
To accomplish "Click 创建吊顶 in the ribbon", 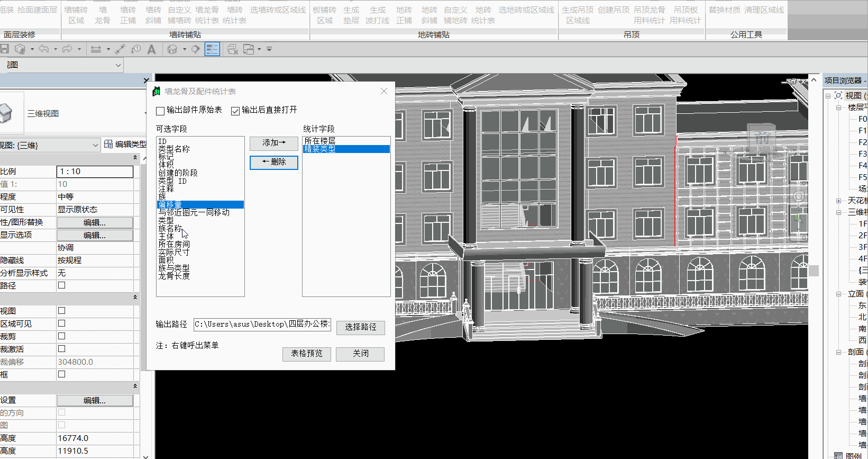I will pyautogui.click(x=614, y=10).
